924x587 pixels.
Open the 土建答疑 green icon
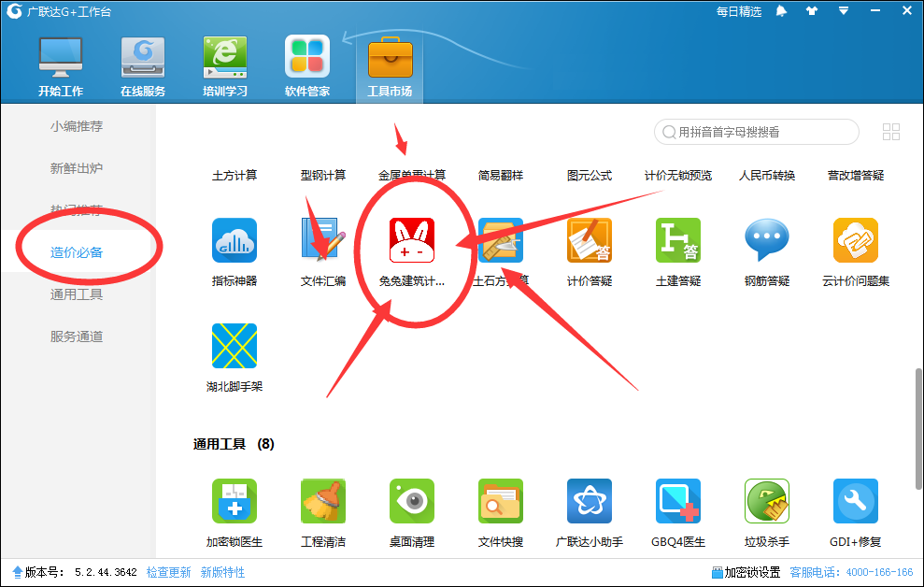[x=678, y=240]
